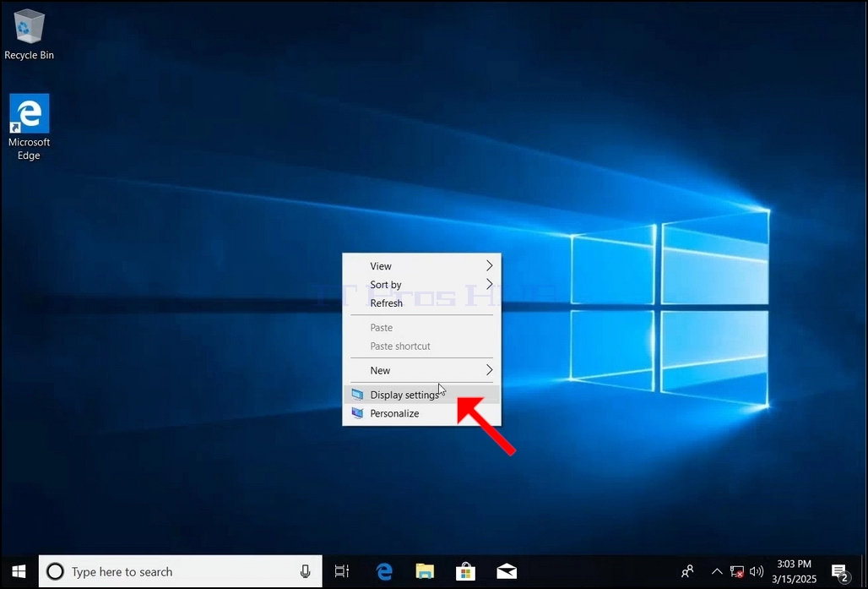The width and height of the screenshot is (868, 589).
Task: Open Microsoft Store taskbar icon
Action: [x=465, y=571]
